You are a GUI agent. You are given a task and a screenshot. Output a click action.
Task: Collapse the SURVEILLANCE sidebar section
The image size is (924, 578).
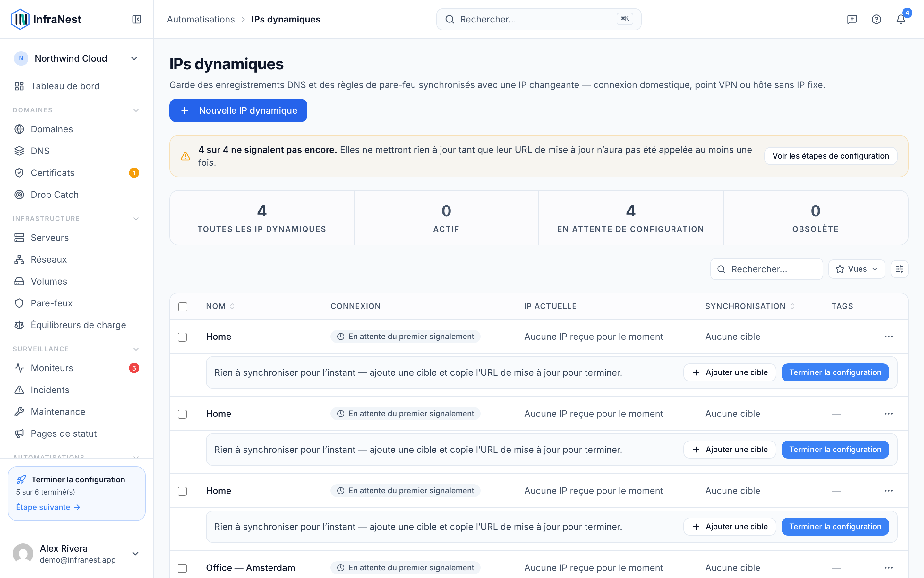coord(136,349)
